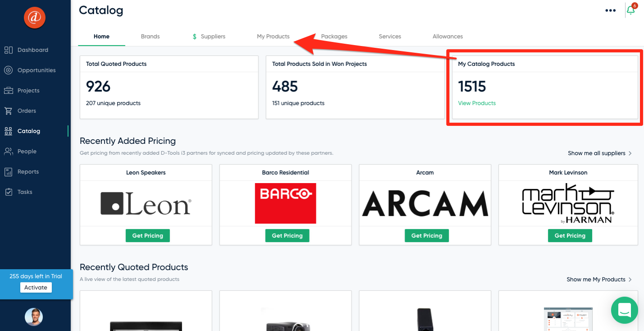
Task: Go to the My Products tab
Action: pos(273,37)
